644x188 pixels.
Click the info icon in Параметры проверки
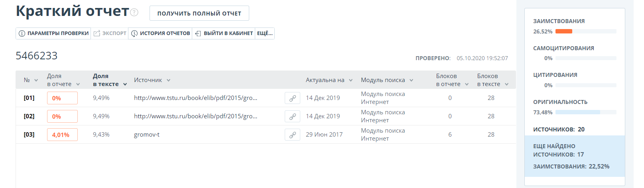click(x=22, y=33)
